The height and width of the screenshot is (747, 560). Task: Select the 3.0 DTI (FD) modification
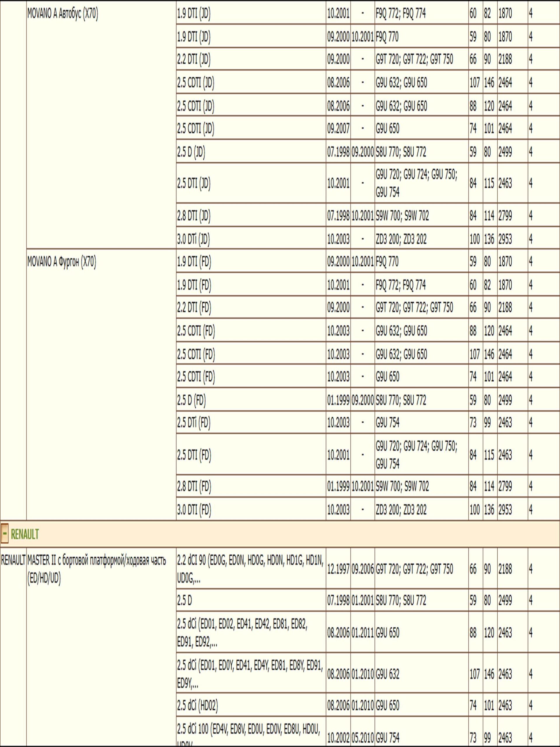[x=194, y=509]
